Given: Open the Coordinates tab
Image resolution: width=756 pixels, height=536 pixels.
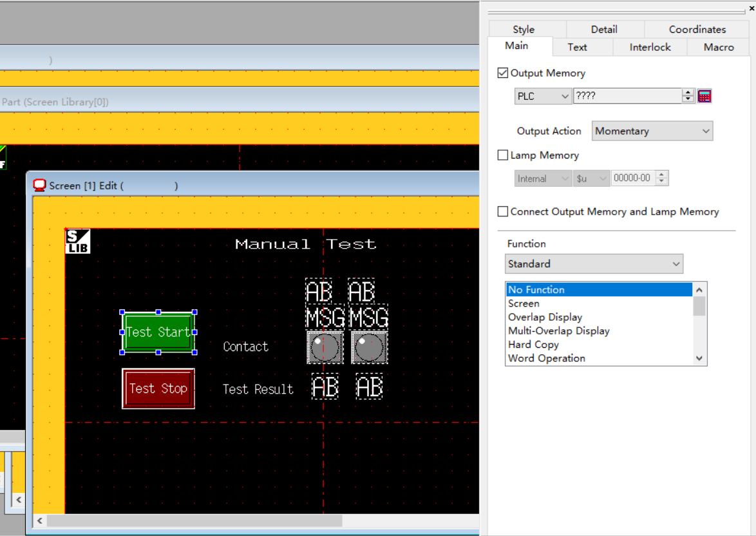Looking at the screenshot, I should point(697,29).
